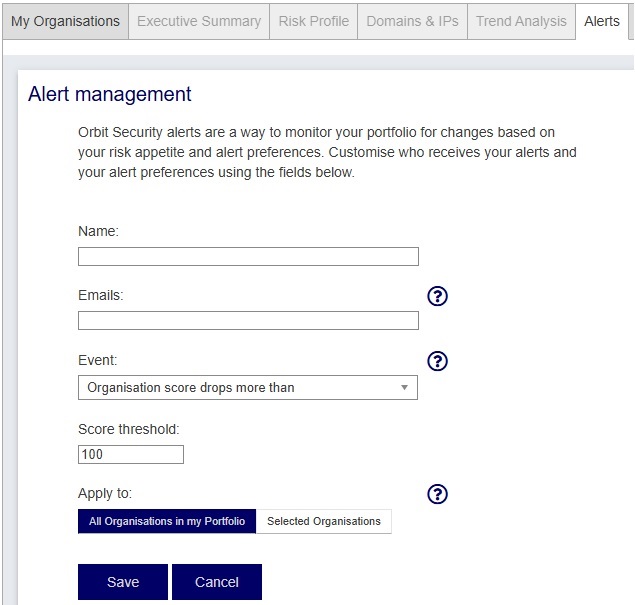
Task: Focus the Emails input field
Action: point(248,321)
